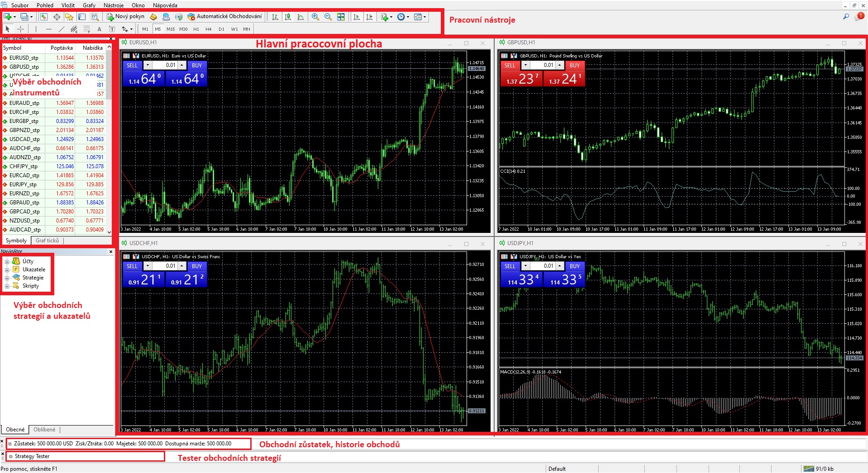
Task: Open the volume dropdown on the EURUSD chart
Action: (x=148, y=65)
